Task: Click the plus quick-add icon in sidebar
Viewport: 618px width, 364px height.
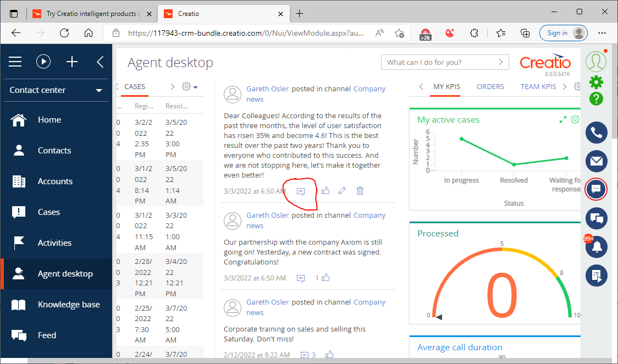Action: tap(71, 62)
